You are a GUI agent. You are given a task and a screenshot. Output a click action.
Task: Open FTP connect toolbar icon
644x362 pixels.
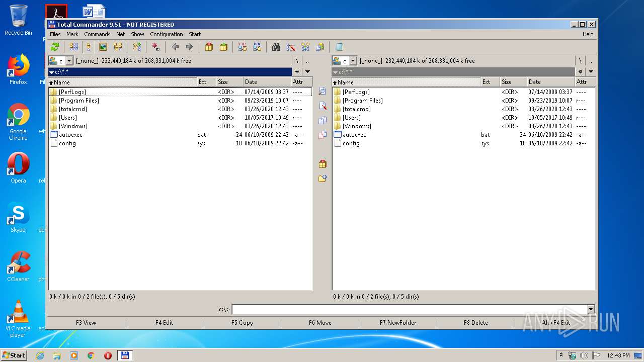point(243,47)
